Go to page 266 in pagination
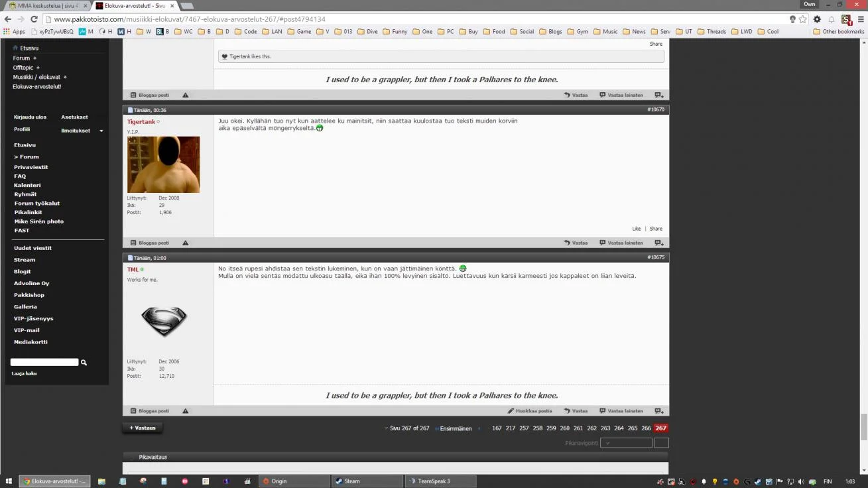This screenshot has height=488, width=868. click(646, 428)
